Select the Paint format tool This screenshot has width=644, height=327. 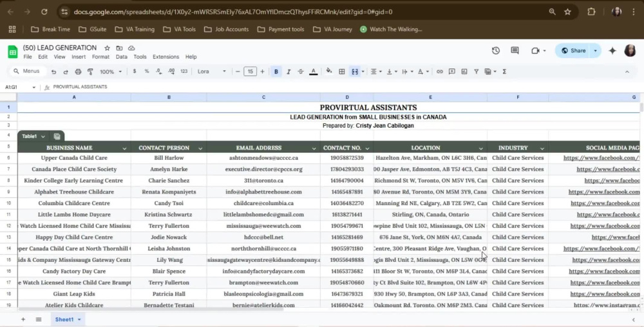tap(90, 72)
